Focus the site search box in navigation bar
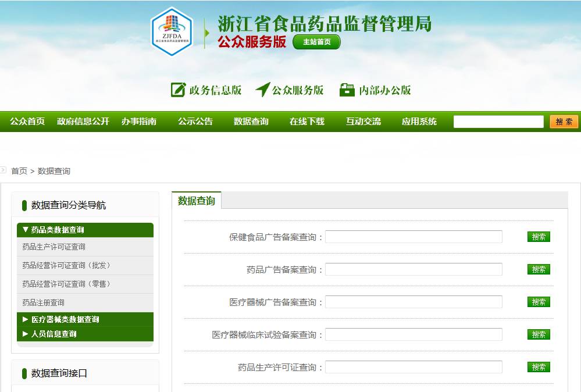The width and height of the screenshot is (581, 392). click(x=498, y=122)
